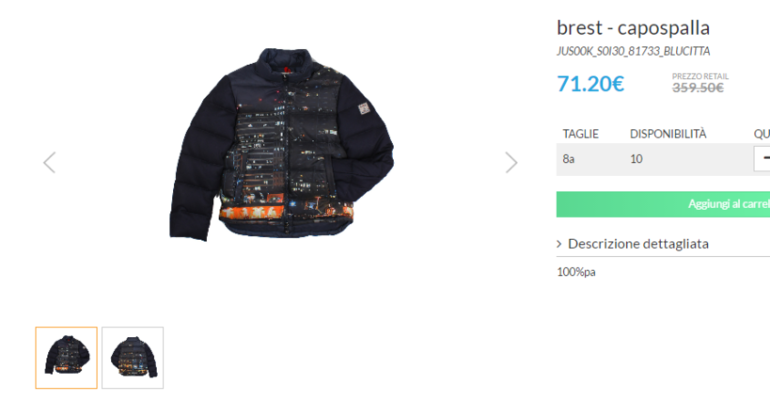Click the crossed-out 359.50€ retail price

pos(697,88)
